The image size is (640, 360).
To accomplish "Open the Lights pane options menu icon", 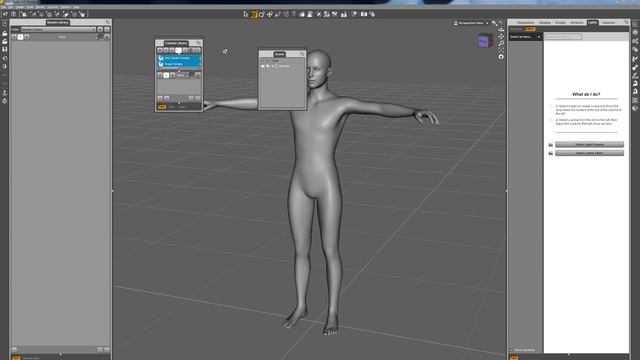I will [x=627, y=22].
